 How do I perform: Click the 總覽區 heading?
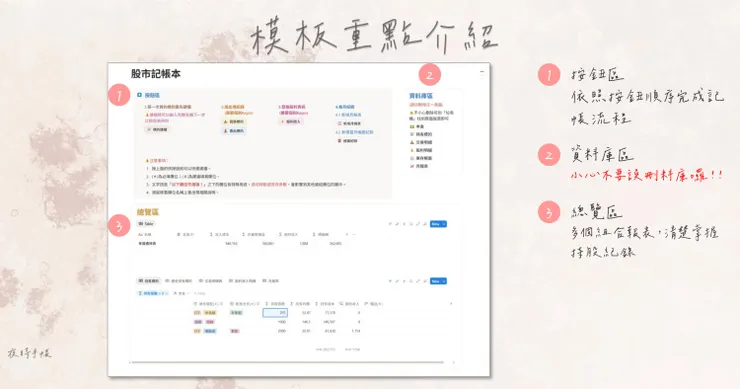pyautogui.click(x=148, y=212)
